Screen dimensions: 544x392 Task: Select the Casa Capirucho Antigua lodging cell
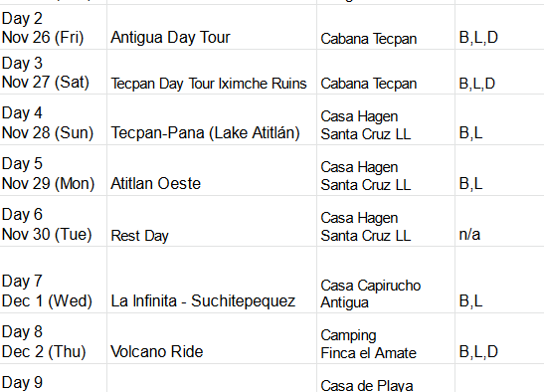click(386, 280)
